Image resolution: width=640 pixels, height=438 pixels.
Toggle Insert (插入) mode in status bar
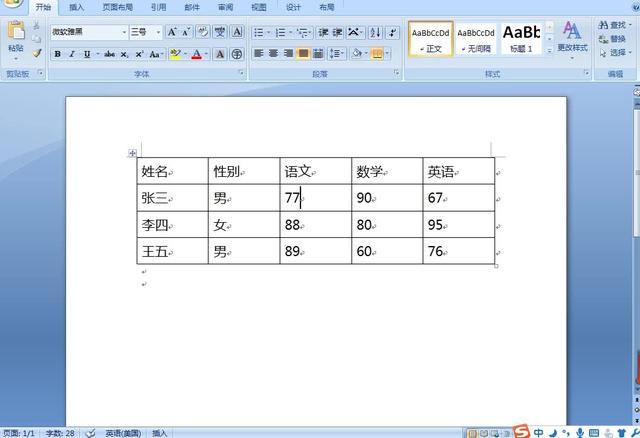point(160,433)
